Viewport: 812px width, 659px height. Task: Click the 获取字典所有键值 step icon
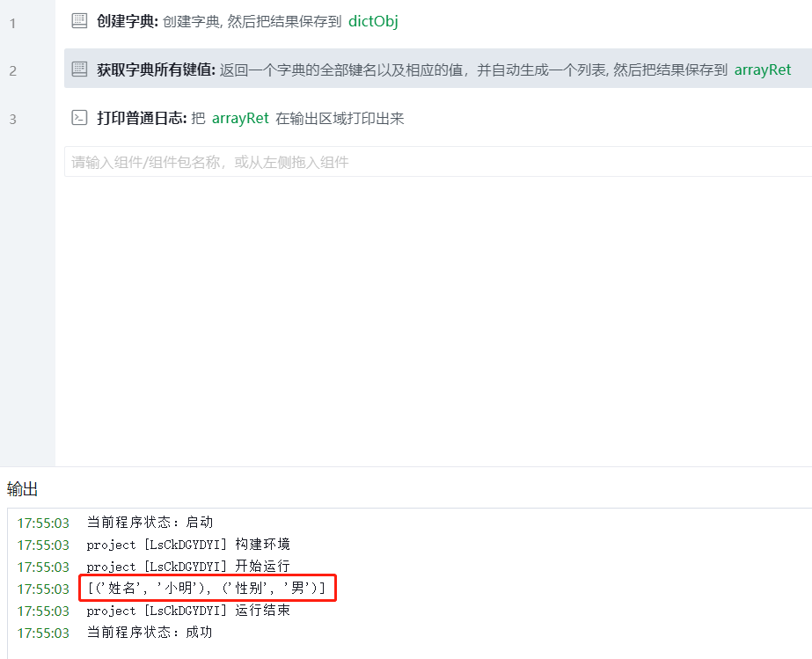79,69
